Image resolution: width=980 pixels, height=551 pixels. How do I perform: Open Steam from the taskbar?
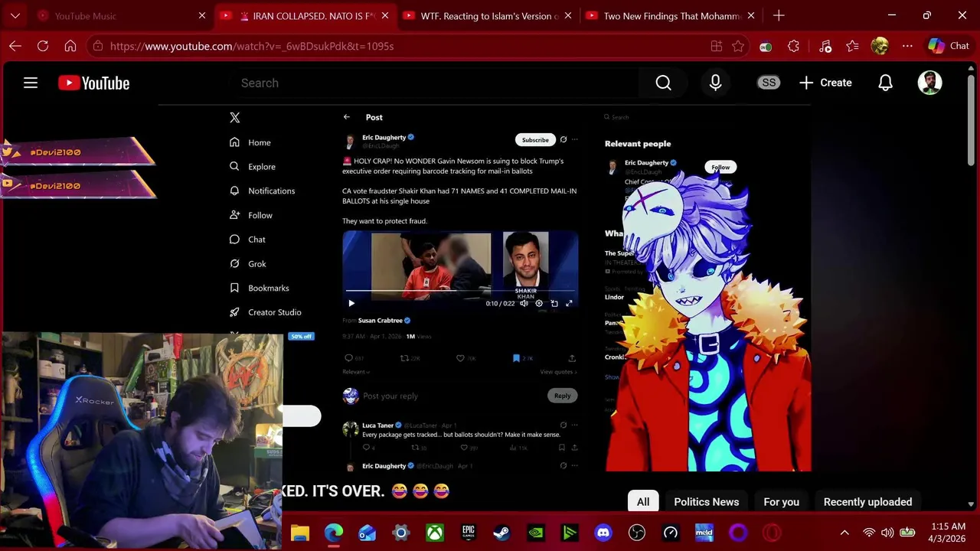(x=501, y=533)
